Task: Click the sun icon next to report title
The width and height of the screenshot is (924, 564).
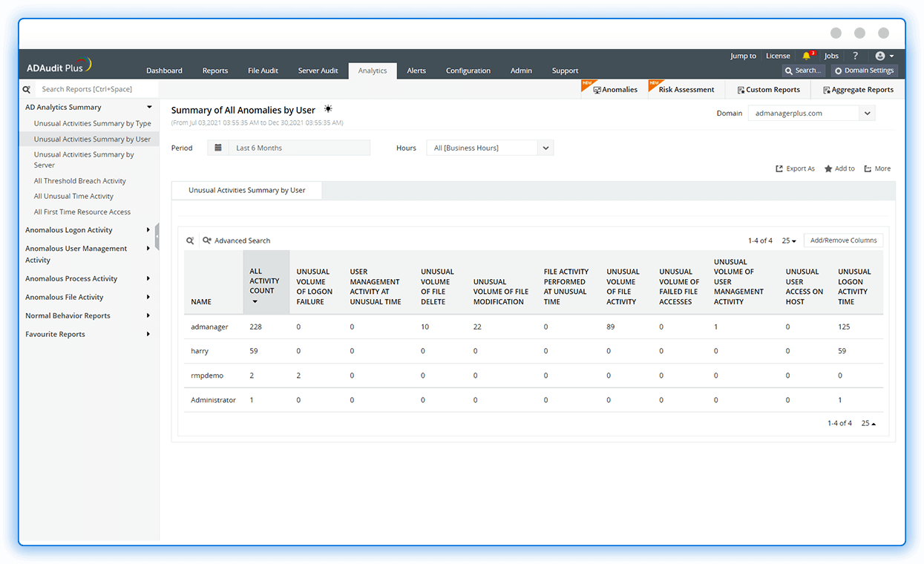Action: 328,110
